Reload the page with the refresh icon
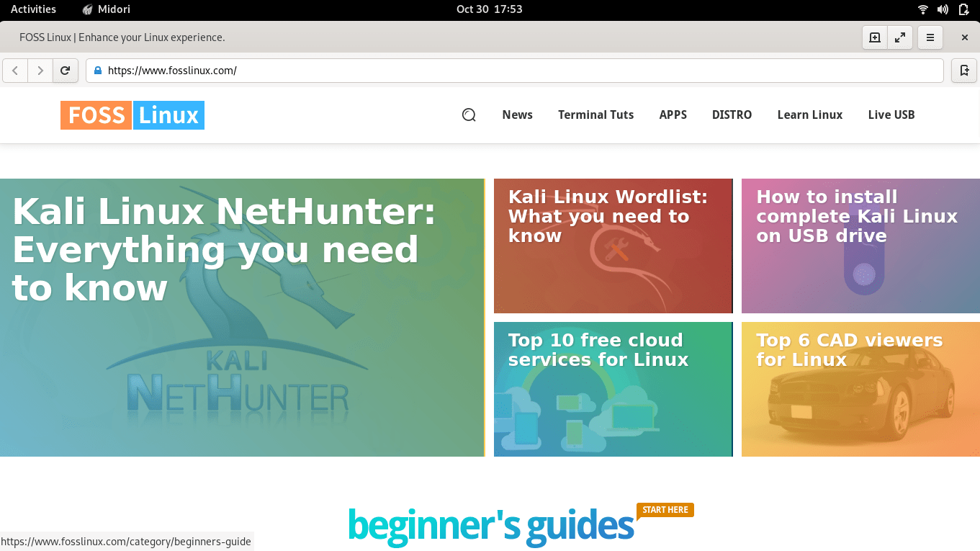The height and width of the screenshot is (551, 980). click(x=66, y=71)
